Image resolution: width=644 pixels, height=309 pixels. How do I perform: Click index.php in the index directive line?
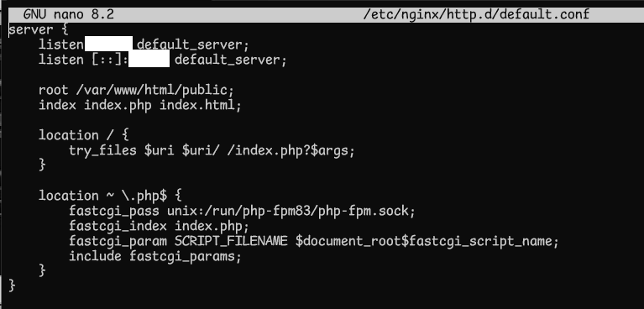tap(118, 105)
